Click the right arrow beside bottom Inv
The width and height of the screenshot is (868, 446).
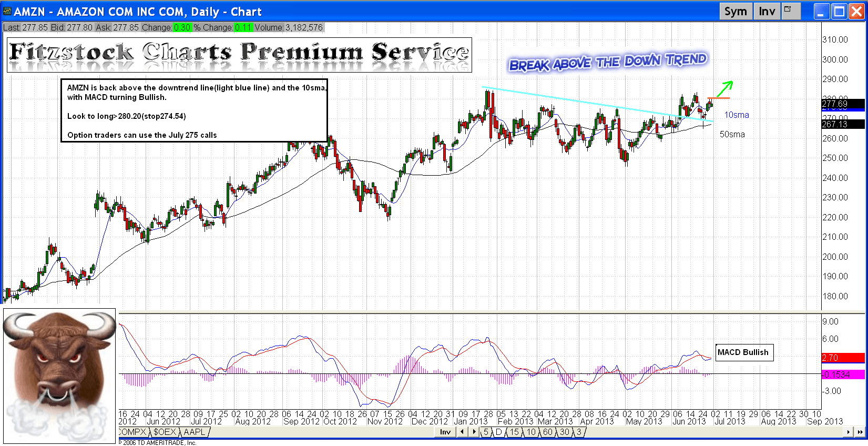474,432
